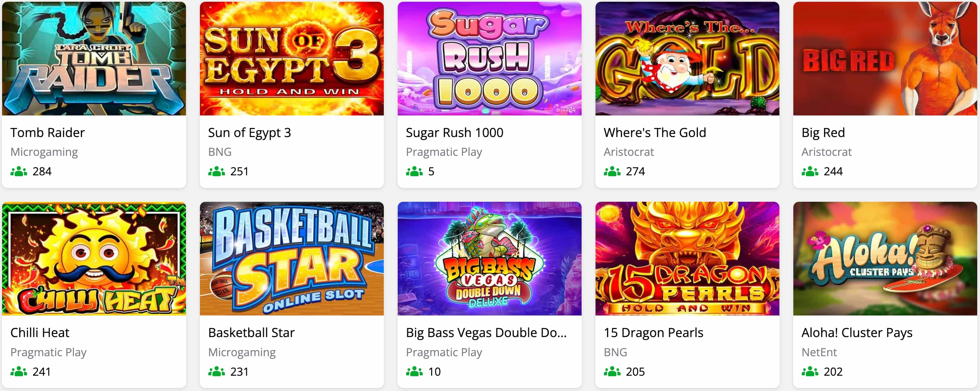Click the players icon on Aloha! Cluster Pays card
The width and height of the screenshot is (980, 391).
(810, 372)
